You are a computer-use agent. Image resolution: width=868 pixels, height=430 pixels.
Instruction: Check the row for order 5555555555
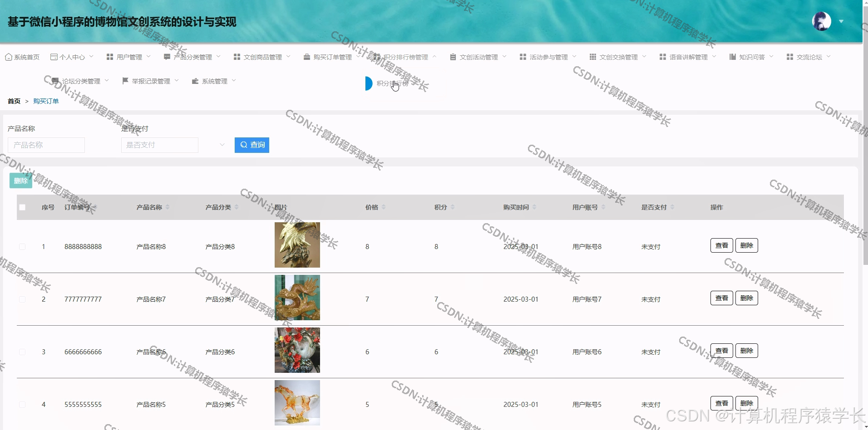coord(22,405)
